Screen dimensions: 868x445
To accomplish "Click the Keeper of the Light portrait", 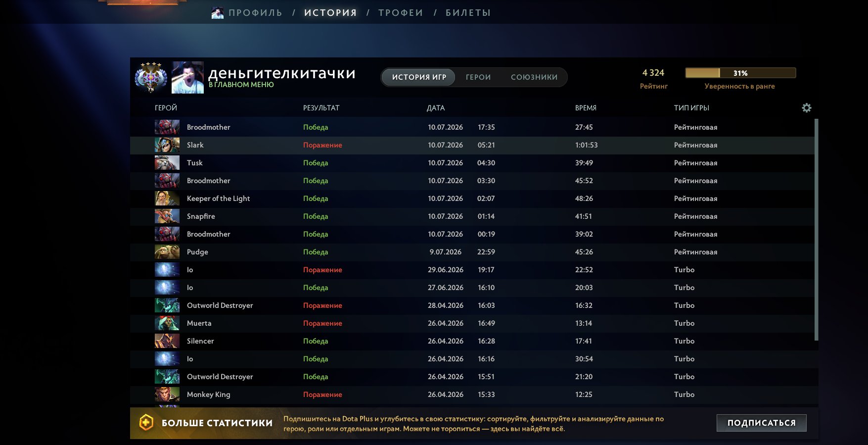I will click(x=167, y=198).
